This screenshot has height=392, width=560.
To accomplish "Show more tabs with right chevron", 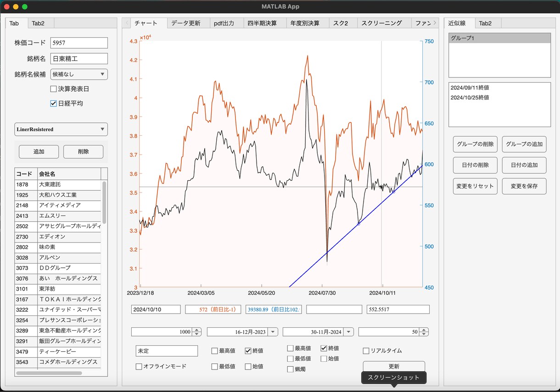I will 435,22.
